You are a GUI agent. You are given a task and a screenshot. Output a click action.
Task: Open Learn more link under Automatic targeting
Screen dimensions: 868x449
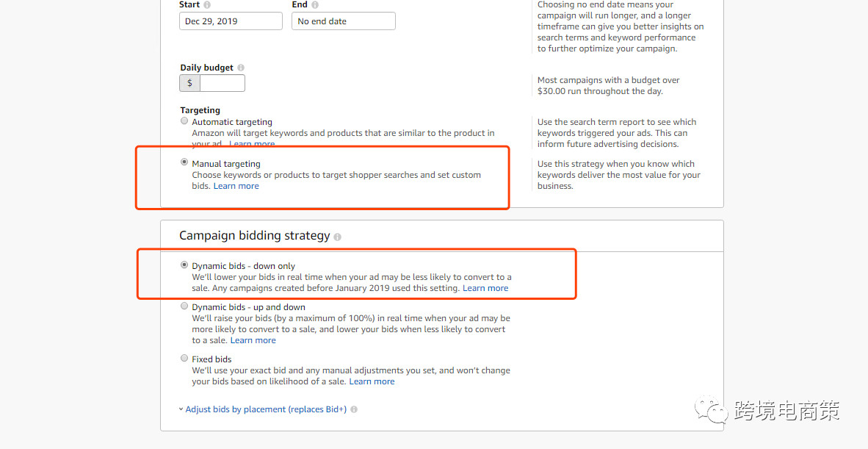(253, 144)
